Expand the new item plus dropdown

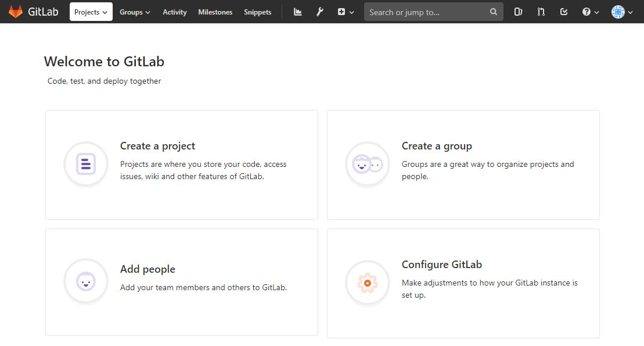point(345,12)
